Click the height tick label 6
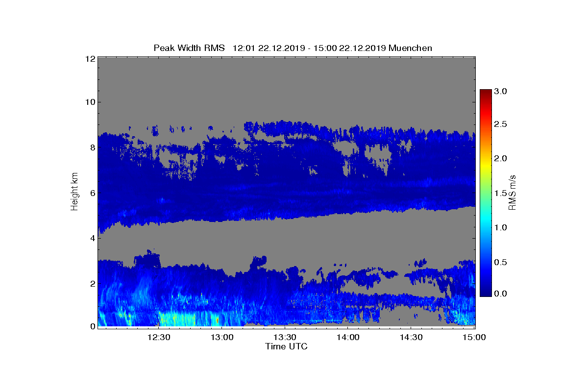 (92, 193)
